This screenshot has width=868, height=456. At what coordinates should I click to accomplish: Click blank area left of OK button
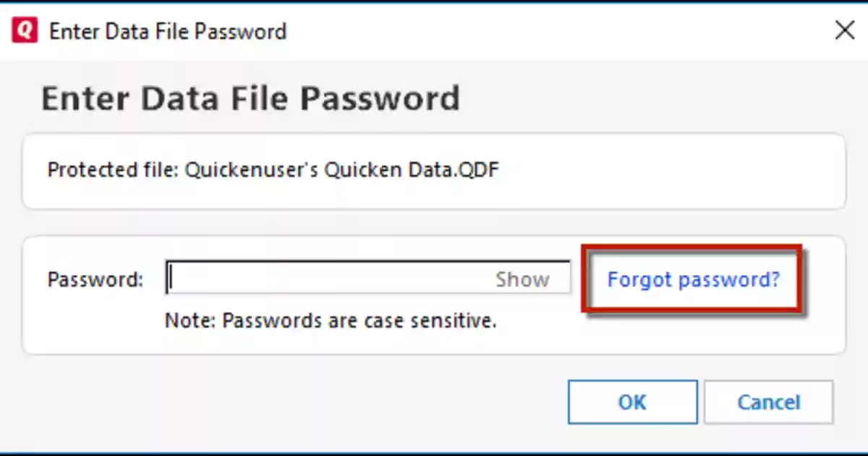tap(289, 402)
